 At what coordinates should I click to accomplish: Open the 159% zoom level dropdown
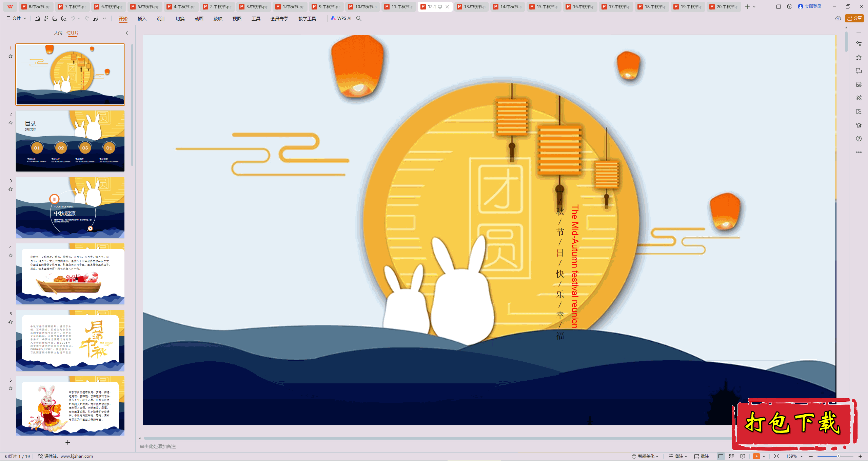tap(794, 456)
